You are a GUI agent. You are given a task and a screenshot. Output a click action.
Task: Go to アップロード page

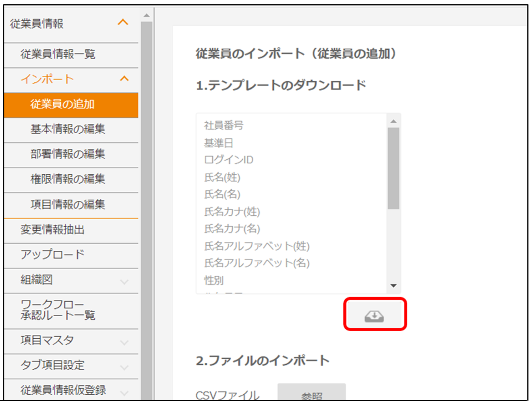(52, 255)
